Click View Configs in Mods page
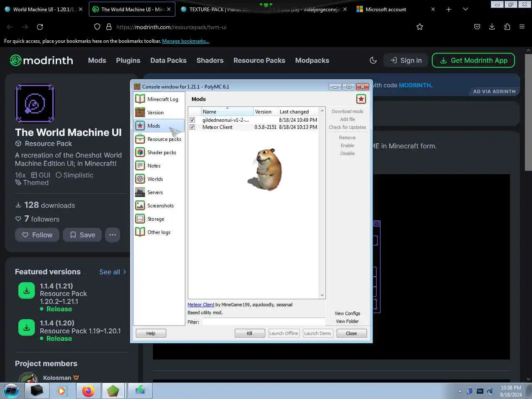The image size is (532, 399). [347, 313]
